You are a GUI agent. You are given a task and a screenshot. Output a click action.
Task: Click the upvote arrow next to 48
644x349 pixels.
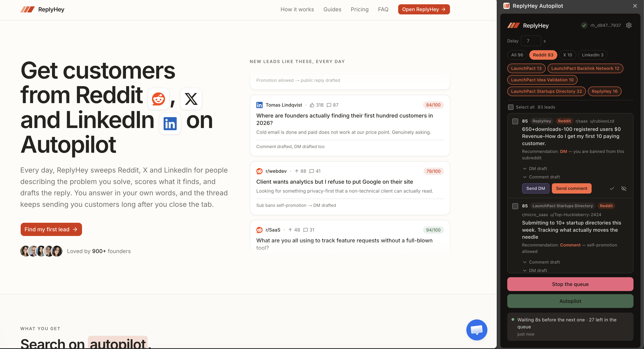290,230
